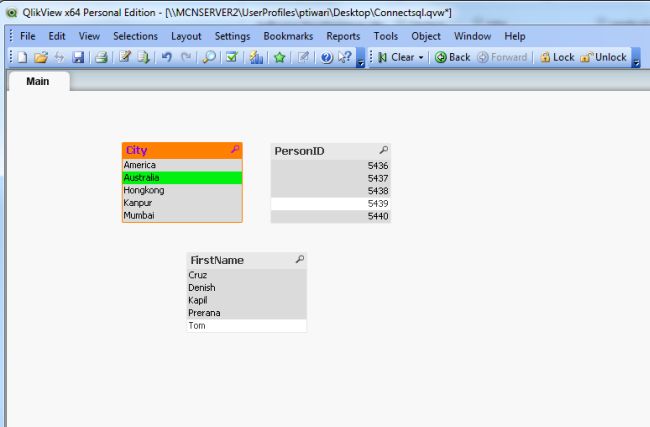Open the Help menu
Screen dimensions: 650x427
click(515, 36)
